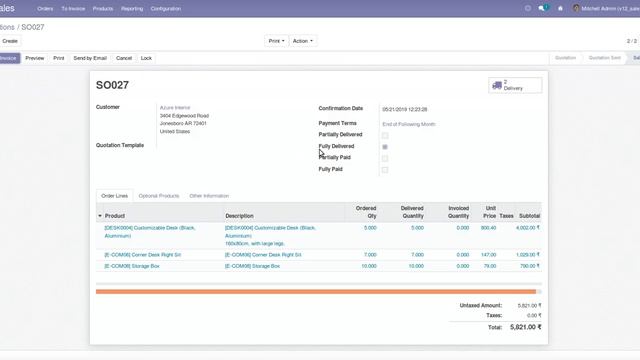Open the Print dropdown
This screenshot has height=360, width=640.
(x=276, y=41)
